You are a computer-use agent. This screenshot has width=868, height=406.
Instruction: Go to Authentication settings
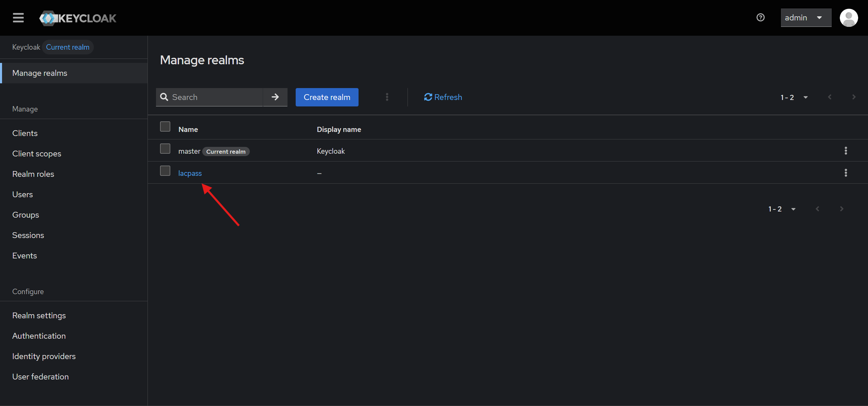point(39,336)
